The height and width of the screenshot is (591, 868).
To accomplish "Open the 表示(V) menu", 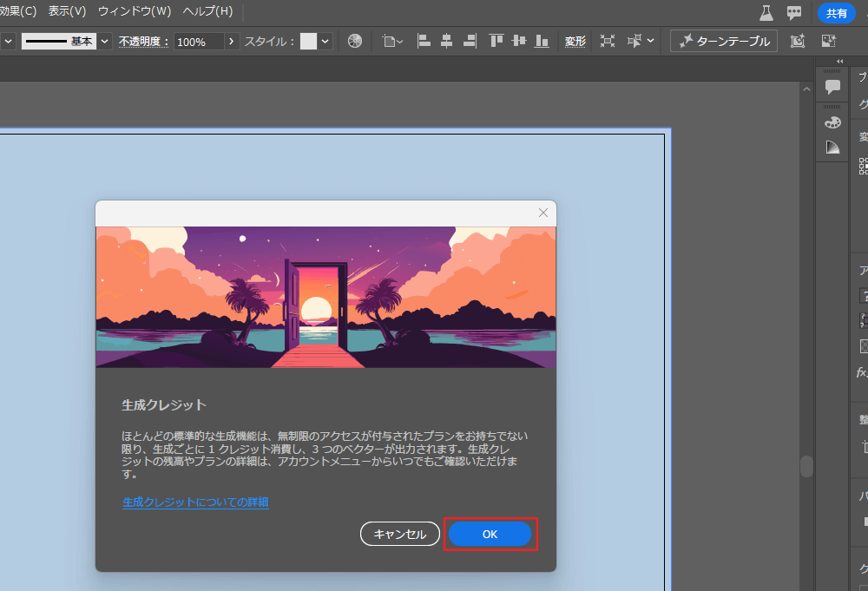I will [67, 11].
